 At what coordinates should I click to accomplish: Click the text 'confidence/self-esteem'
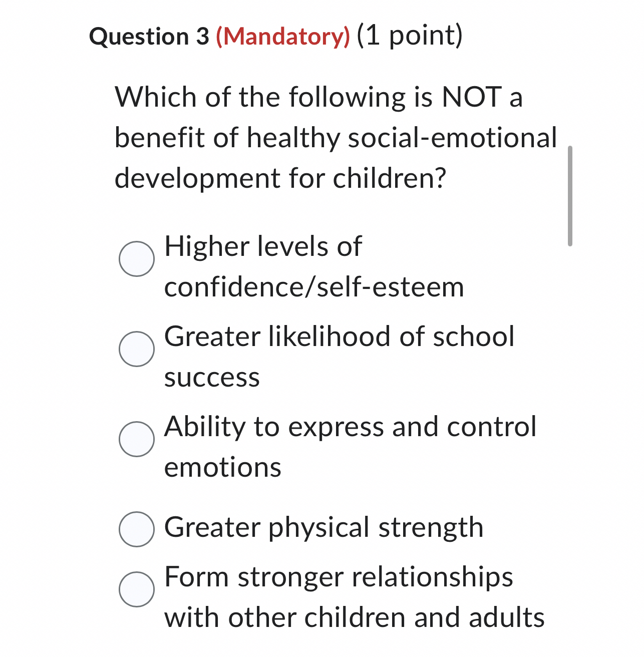[314, 286]
